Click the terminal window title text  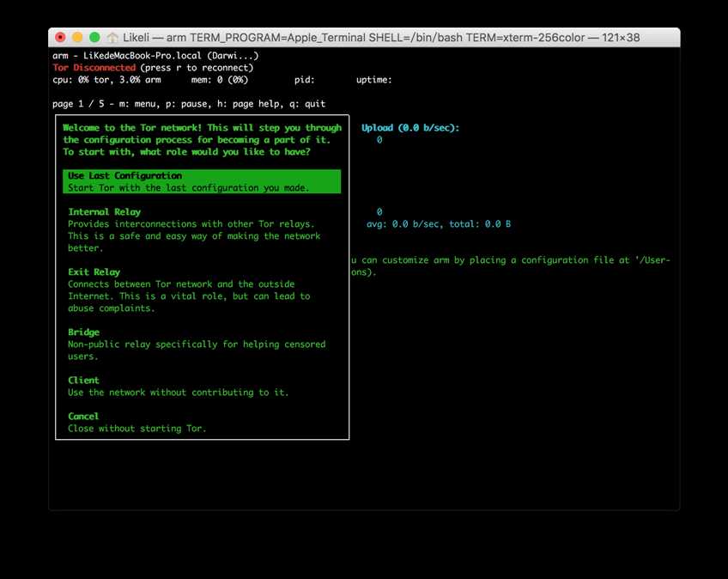point(381,38)
